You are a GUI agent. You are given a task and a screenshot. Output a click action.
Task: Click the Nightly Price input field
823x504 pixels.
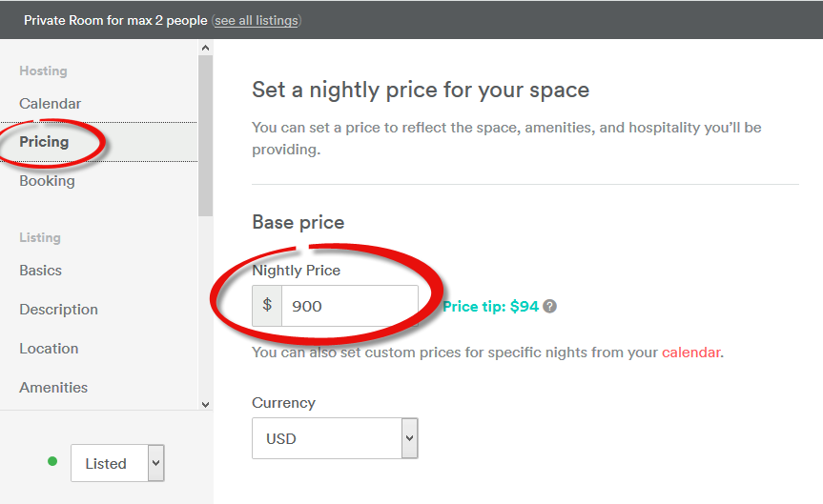coord(349,306)
